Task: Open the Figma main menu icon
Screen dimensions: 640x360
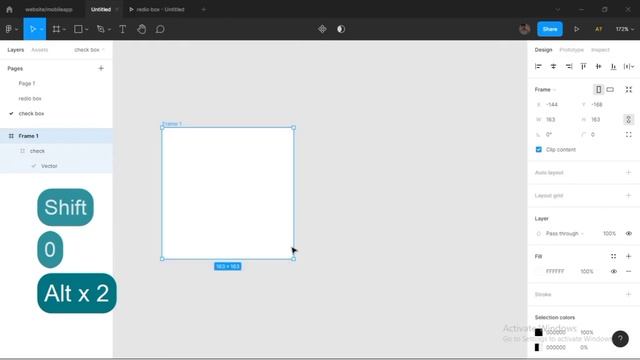Action: click(x=9, y=29)
